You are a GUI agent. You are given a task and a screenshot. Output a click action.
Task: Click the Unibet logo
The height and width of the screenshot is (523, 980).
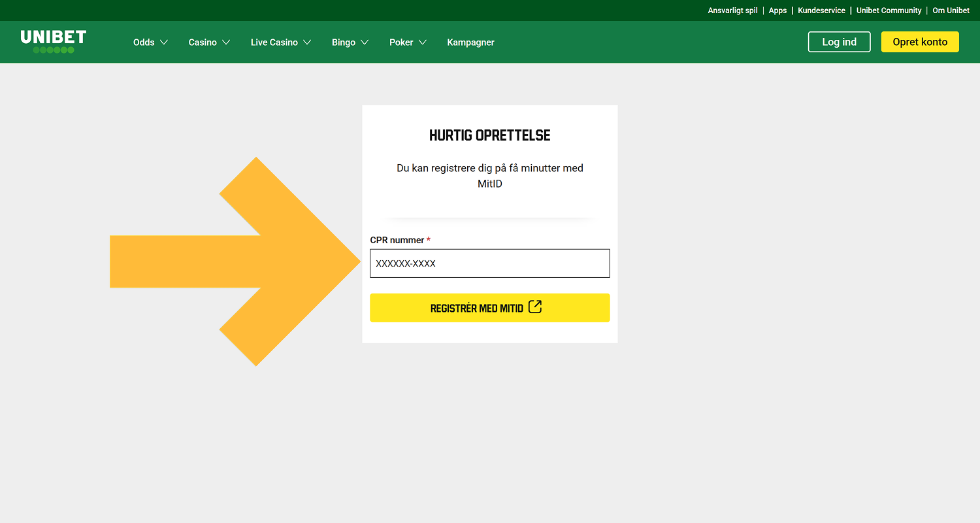[x=54, y=42]
